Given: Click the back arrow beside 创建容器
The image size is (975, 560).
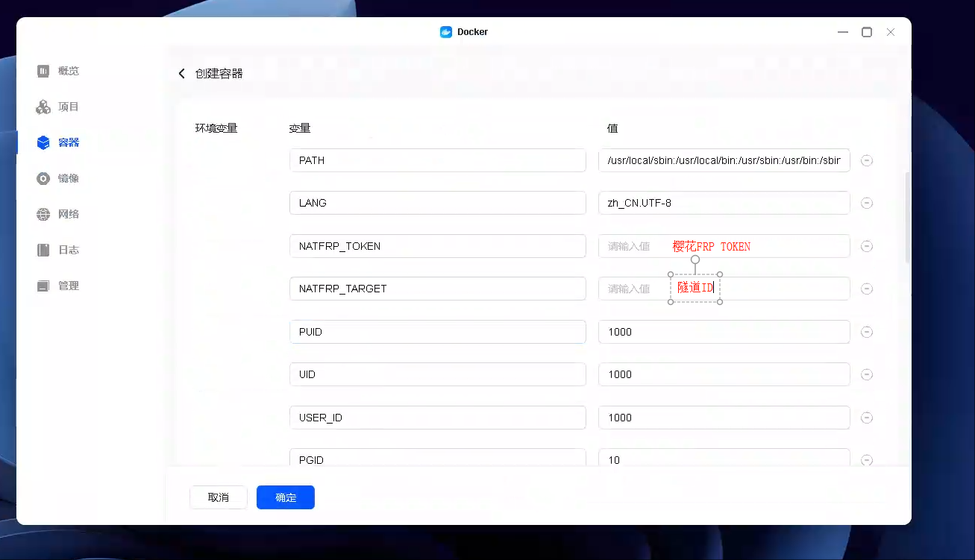Looking at the screenshot, I should 181,74.
